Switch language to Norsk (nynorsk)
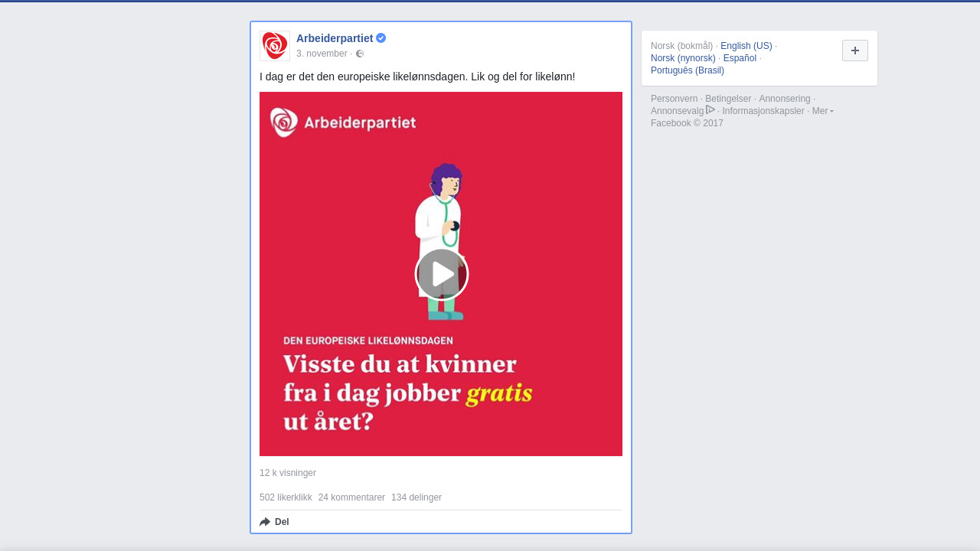This screenshot has height=551, width=980. tap(683, 58)
